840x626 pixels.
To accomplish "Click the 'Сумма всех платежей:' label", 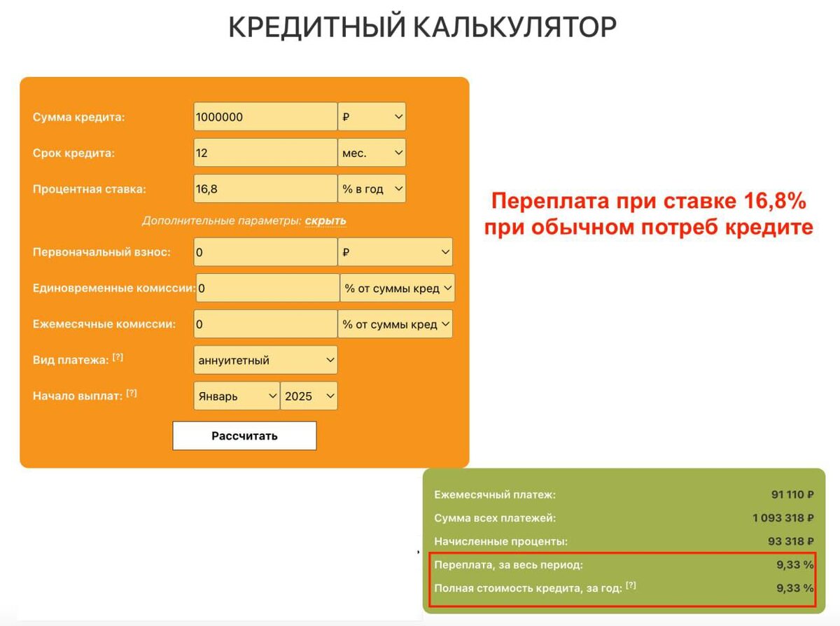I will click(495, 518).
